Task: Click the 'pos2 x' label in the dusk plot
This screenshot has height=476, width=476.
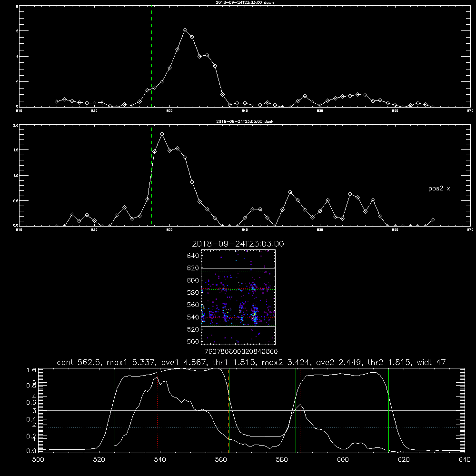Action: tap(439, 188)
